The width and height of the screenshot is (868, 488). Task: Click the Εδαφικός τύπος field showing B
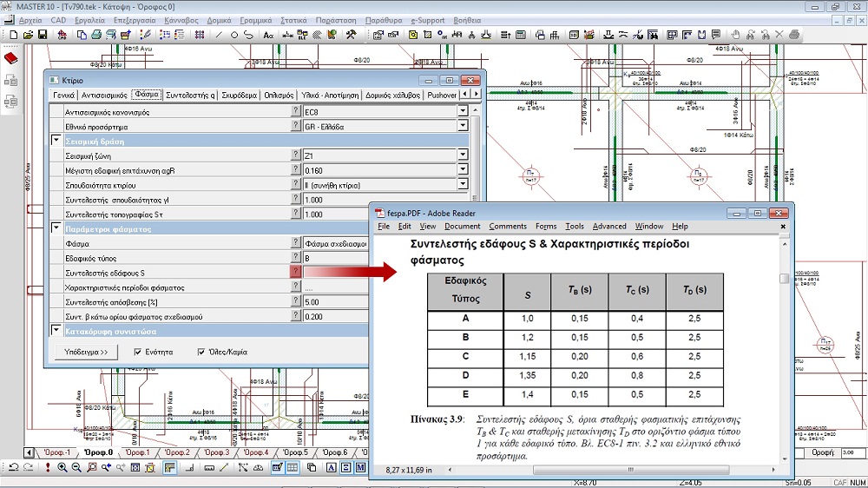335,258
